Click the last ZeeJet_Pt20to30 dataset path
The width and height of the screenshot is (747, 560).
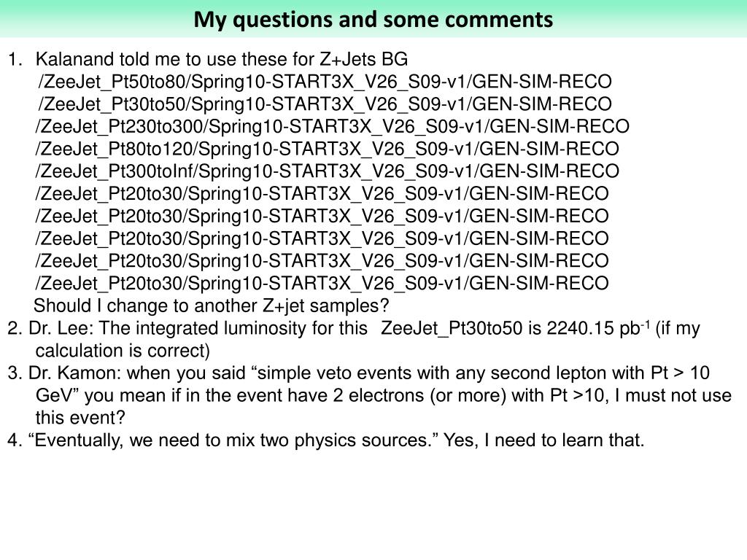click(x=322, y=284)
